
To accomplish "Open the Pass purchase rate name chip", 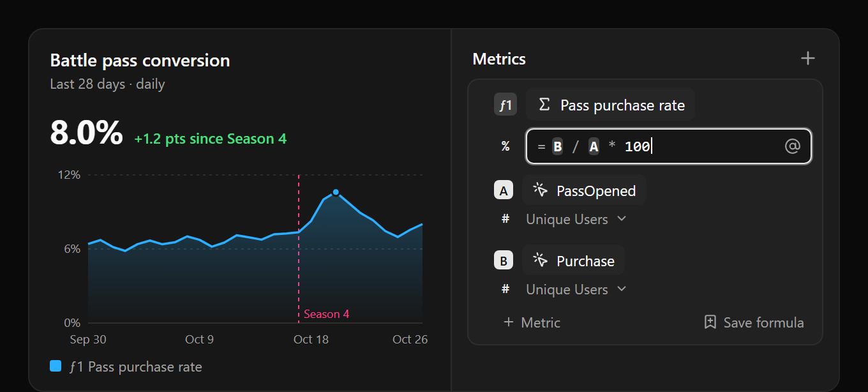I will pyautogui.click(x=610, y=105).
